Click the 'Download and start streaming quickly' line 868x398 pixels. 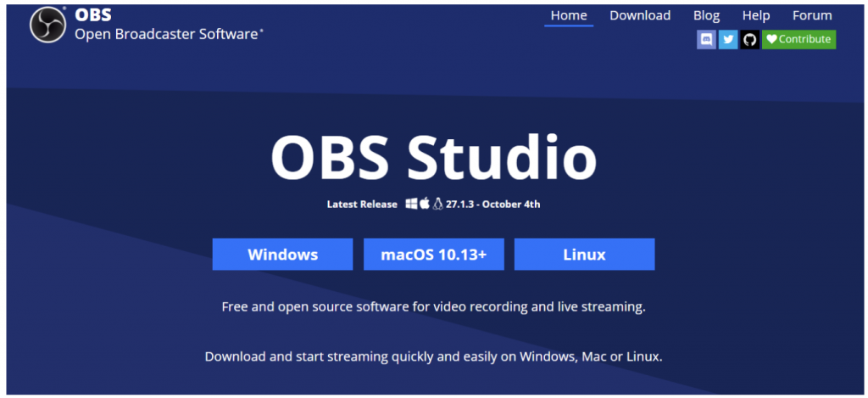pos(433,356)
